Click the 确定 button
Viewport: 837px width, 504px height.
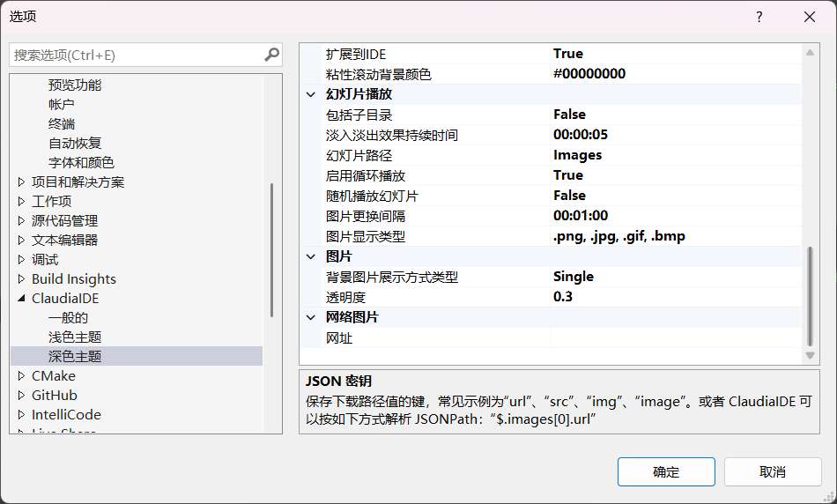pos(666,472)
